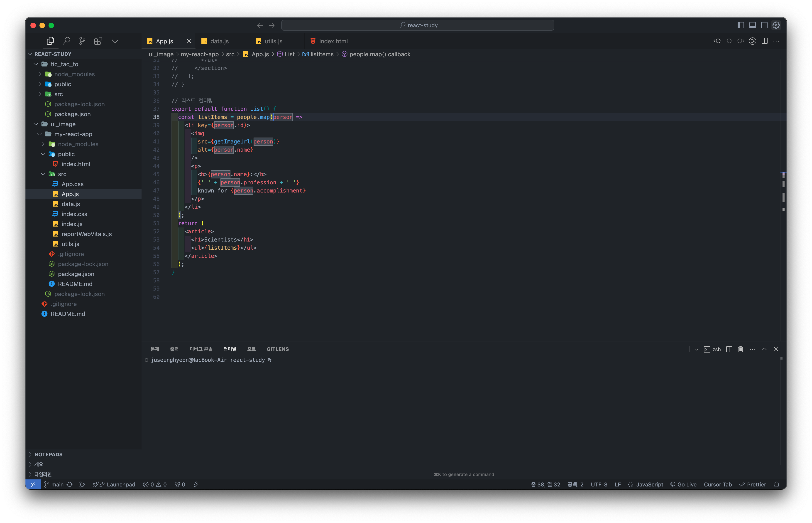Open notifications bell in status bar
The height and width of the screenshot is (523, 812).
(x=776, y=484)
